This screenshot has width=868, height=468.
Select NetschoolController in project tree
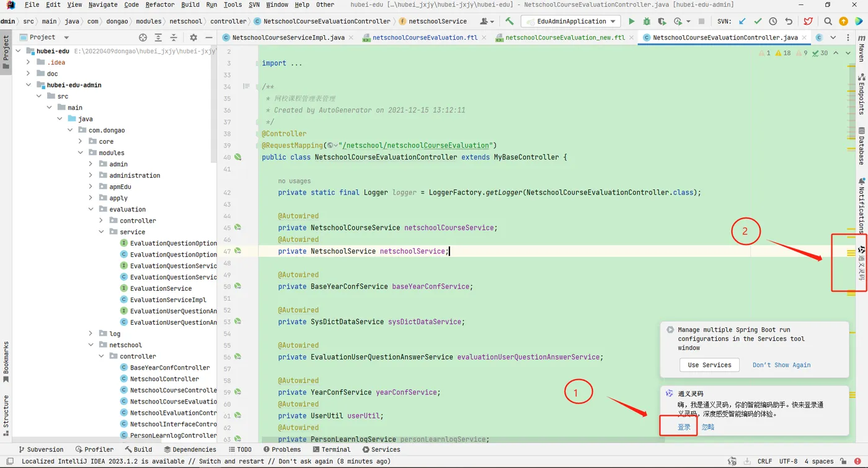164,379
